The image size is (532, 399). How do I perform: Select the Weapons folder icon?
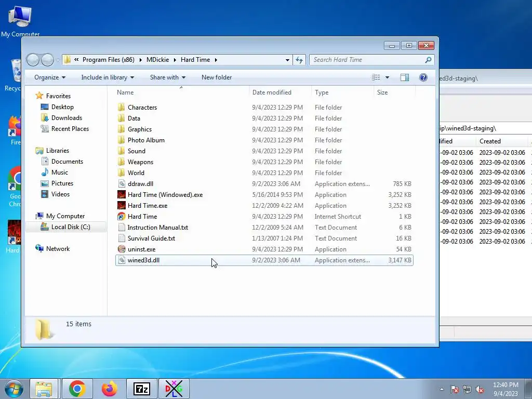122,162
